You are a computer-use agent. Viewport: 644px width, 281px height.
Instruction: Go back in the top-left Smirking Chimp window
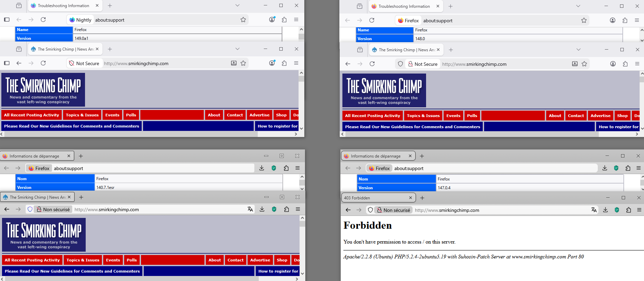point(19,63)
